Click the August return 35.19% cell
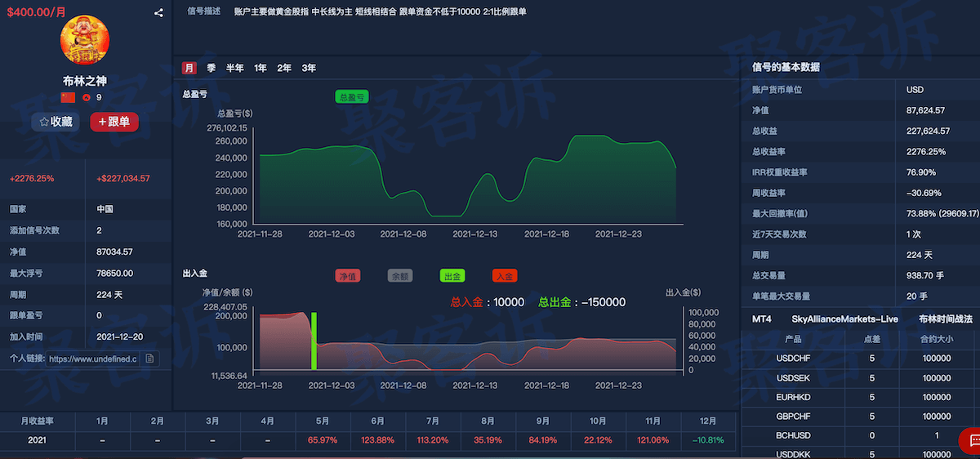The width and height of the screenshot is (980, 459). (488, 440)
